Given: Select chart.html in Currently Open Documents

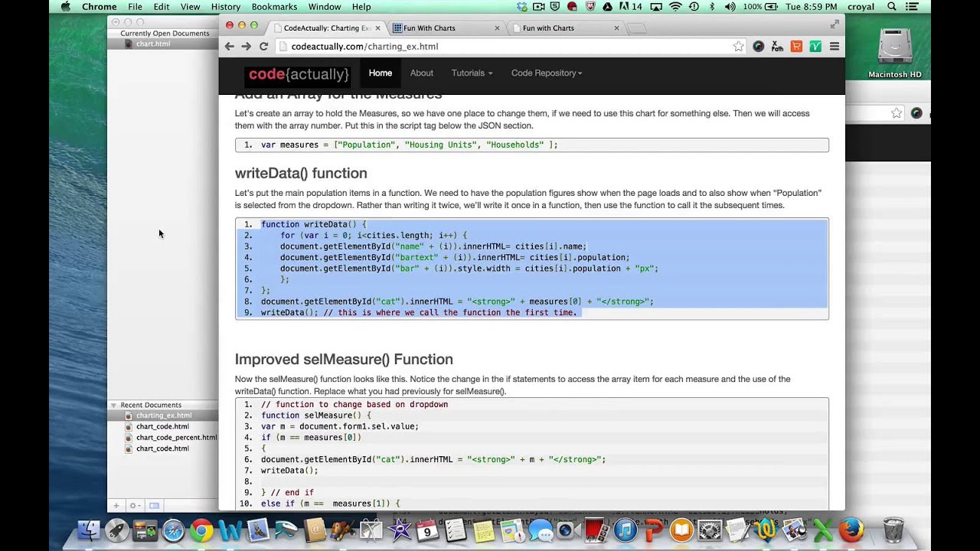Looking at the screenshot, I should pos(153,44).
